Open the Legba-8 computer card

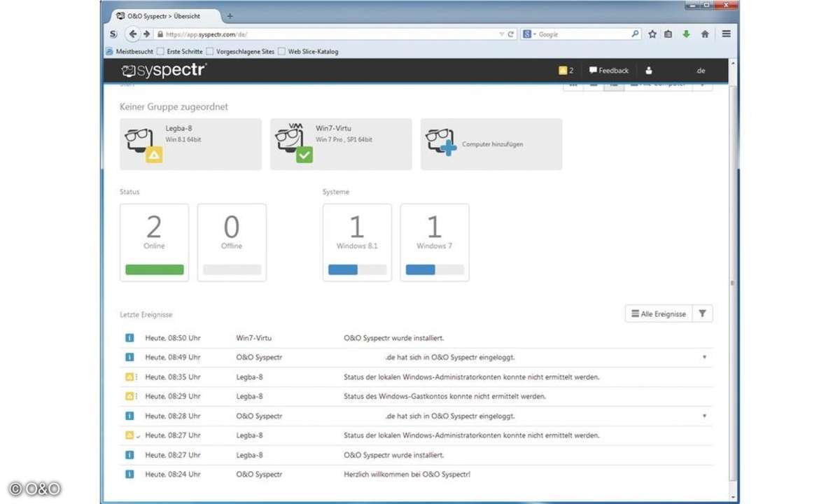190,143
